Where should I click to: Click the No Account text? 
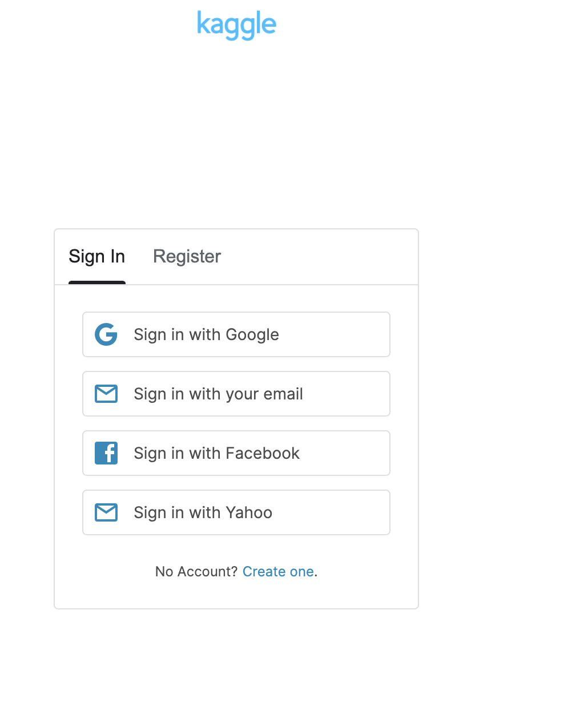pos(196,572)
